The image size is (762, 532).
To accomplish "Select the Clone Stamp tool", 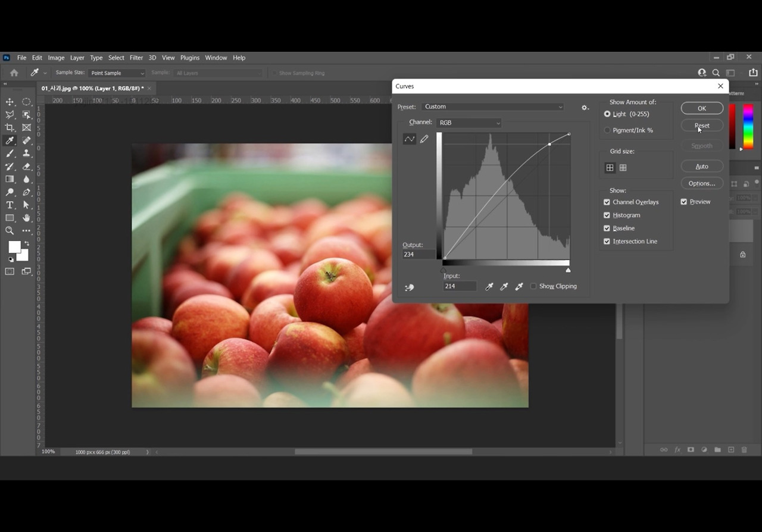I will click(x=27, y=154).
